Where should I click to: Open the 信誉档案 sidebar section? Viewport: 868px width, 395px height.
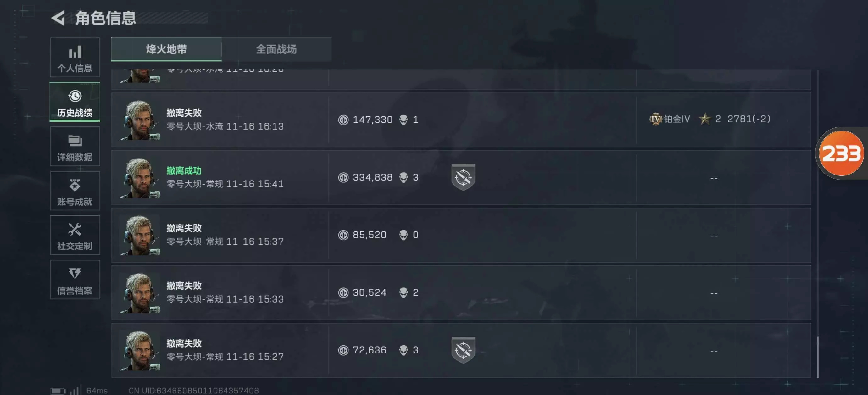point(75,280)
